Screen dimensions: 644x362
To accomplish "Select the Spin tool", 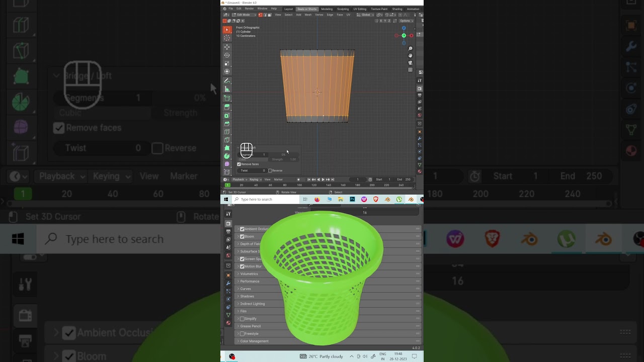I will [227, 156].
